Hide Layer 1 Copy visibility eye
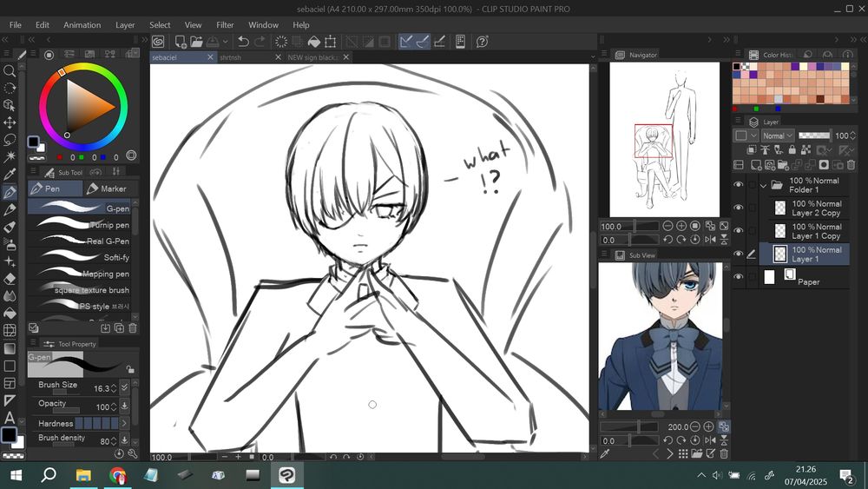This screenshot has height=489, width=868. [738, 230]
